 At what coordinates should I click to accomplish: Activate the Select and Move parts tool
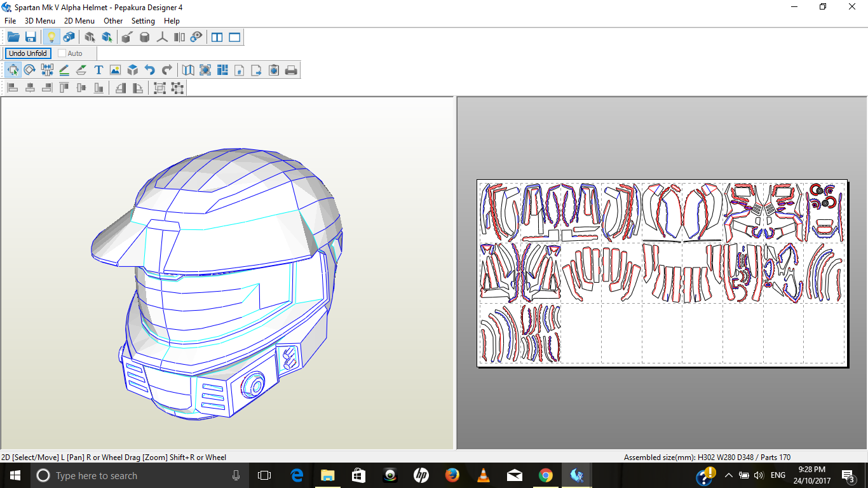(13, 70)
